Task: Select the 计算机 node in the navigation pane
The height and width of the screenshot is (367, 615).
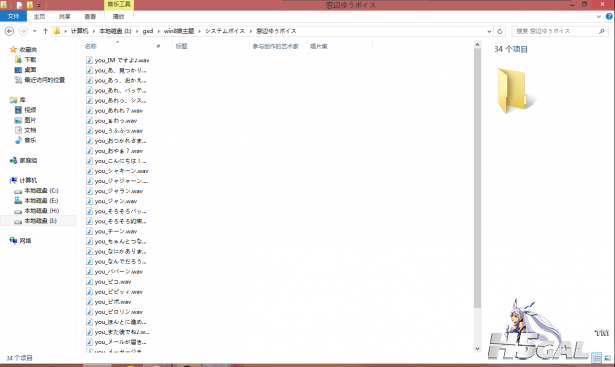Action: [x=28, y=180]
